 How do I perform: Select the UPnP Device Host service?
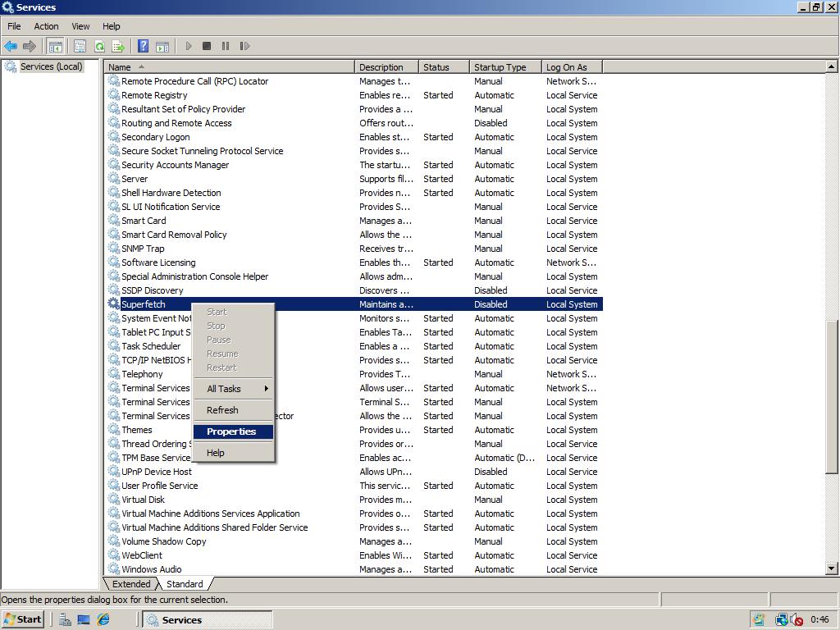click(x=157, y=472)
